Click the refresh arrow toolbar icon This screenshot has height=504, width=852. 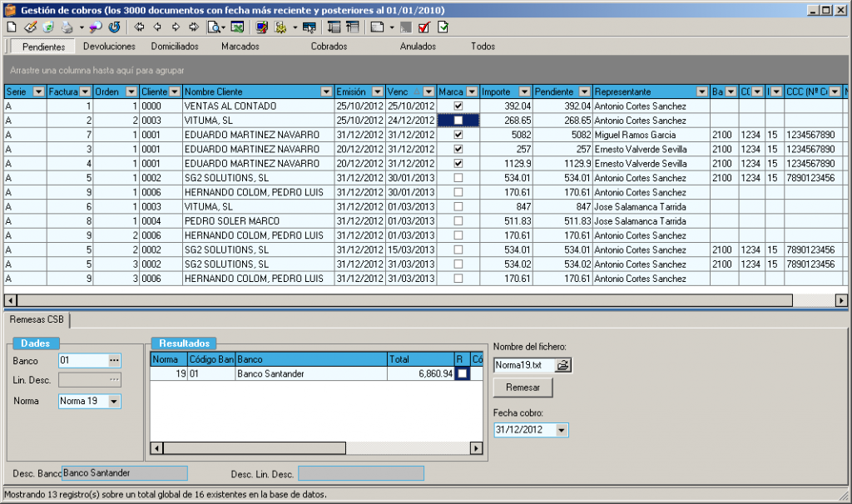(x=115, y=27)
